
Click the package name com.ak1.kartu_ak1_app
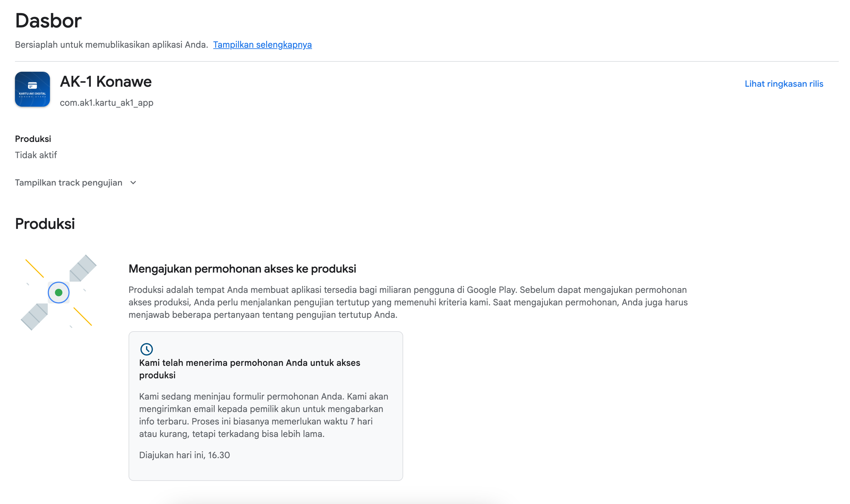[x=107, y=103]
